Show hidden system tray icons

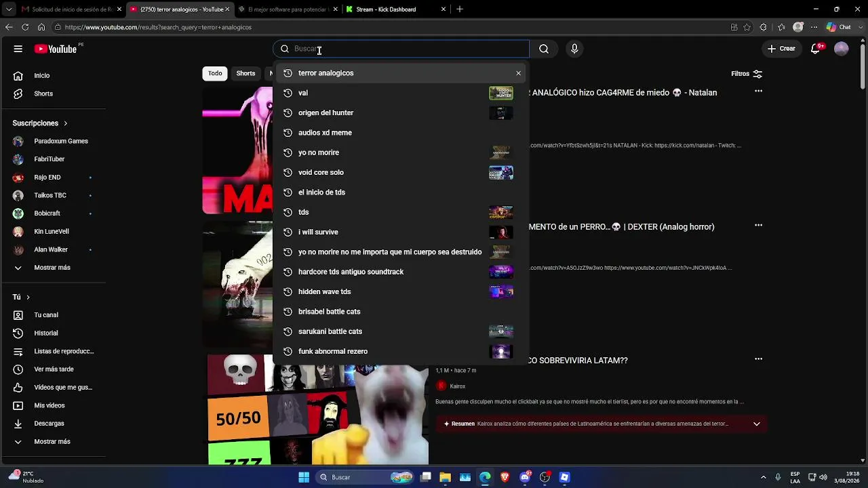[764, 477]
